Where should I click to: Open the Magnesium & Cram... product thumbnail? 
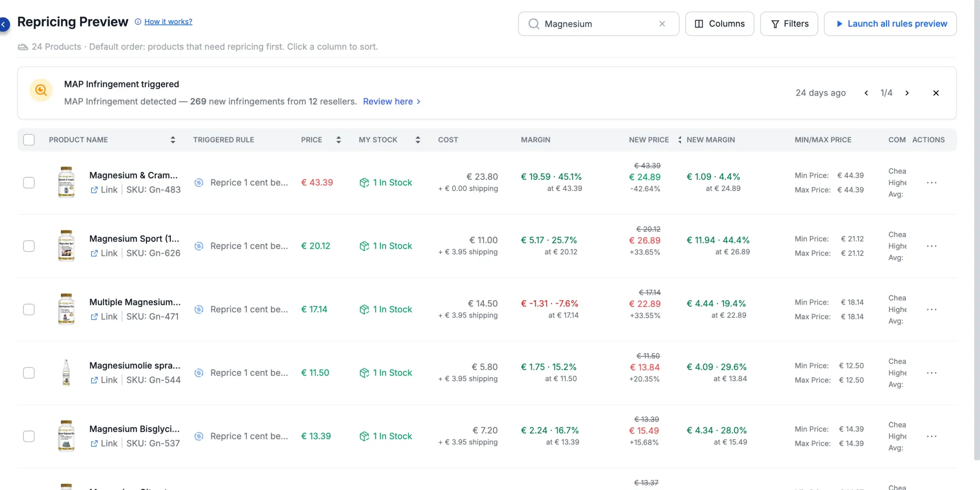coord(66,182)
